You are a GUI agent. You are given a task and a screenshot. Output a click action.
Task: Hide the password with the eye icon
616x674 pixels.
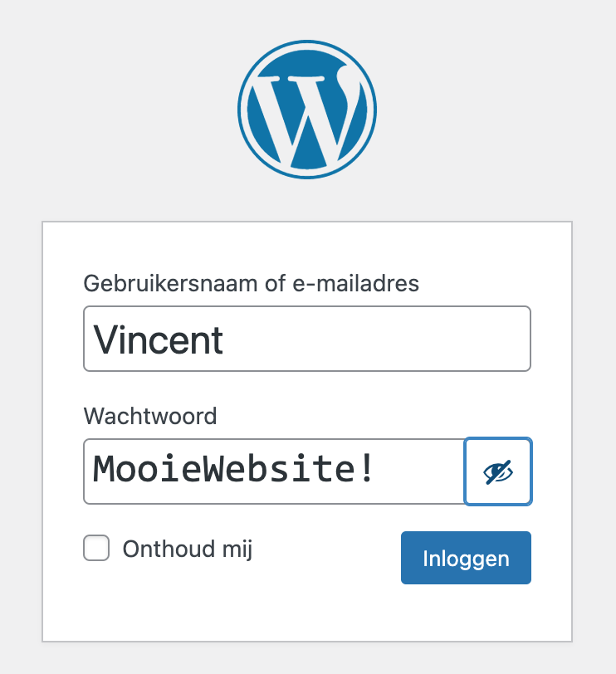pos(498,471)
